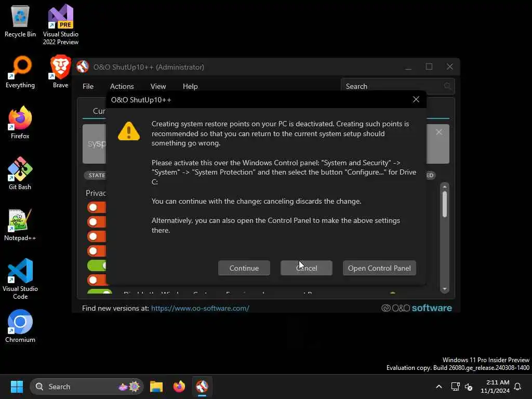
Task: Open the Windows Start menu
Action: coord(17,387)
